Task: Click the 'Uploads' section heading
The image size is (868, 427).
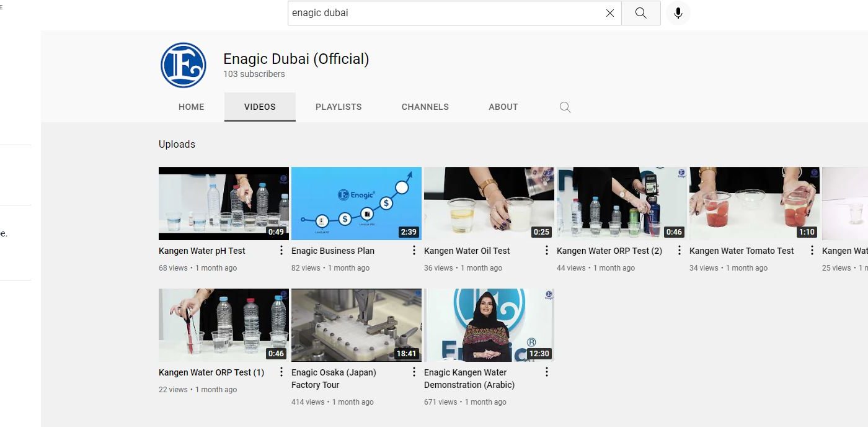Action: click(x=177, y=144)
